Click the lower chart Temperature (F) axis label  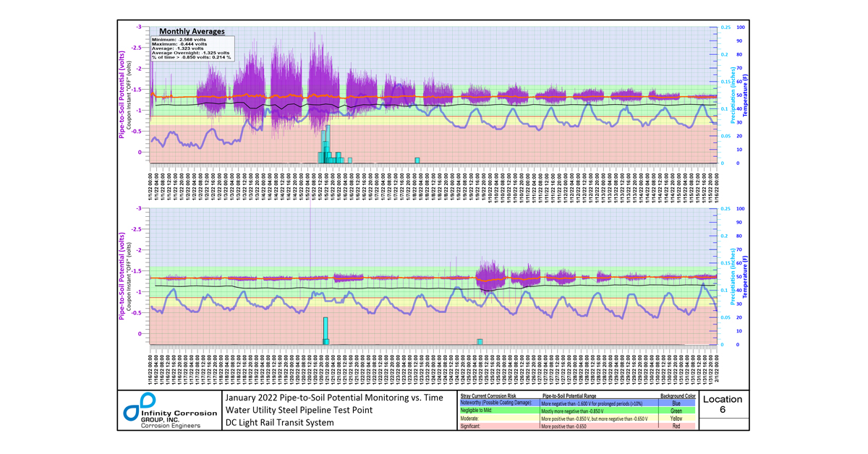pyautogui.click(x=742, y=276)
